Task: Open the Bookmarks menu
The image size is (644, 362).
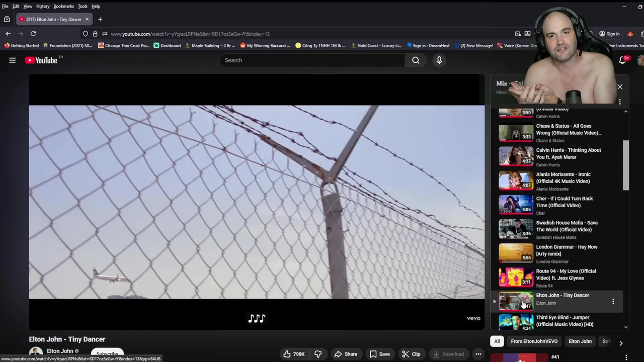Action: [x=64, y=6]
